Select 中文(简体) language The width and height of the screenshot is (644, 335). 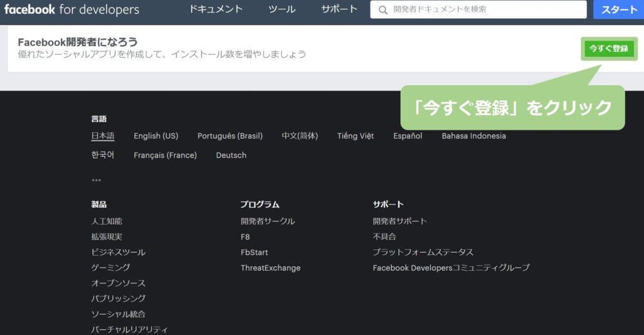[x=300, y=135]
